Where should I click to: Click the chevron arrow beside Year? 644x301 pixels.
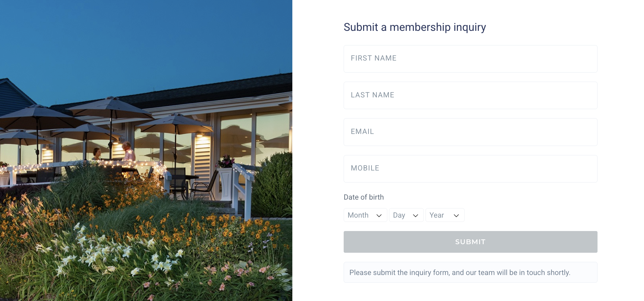(x=456, y=216)
